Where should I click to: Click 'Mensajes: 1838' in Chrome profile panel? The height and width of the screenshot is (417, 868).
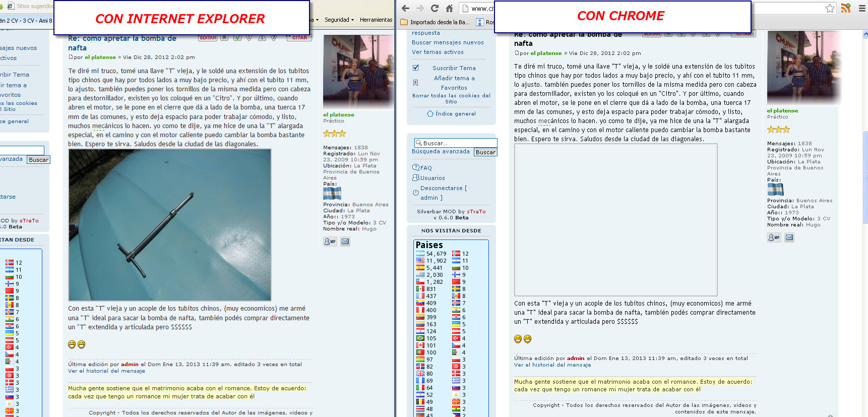[x=789, y=144]
